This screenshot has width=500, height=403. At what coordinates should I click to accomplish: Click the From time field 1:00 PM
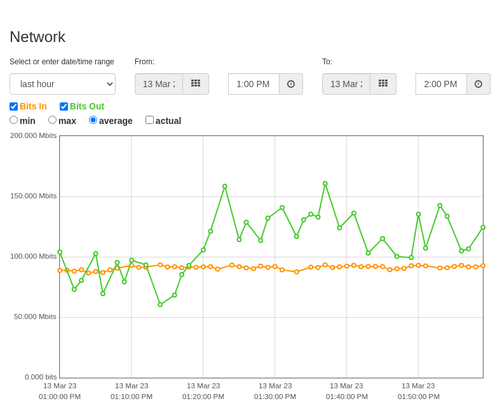pos(254,84)
